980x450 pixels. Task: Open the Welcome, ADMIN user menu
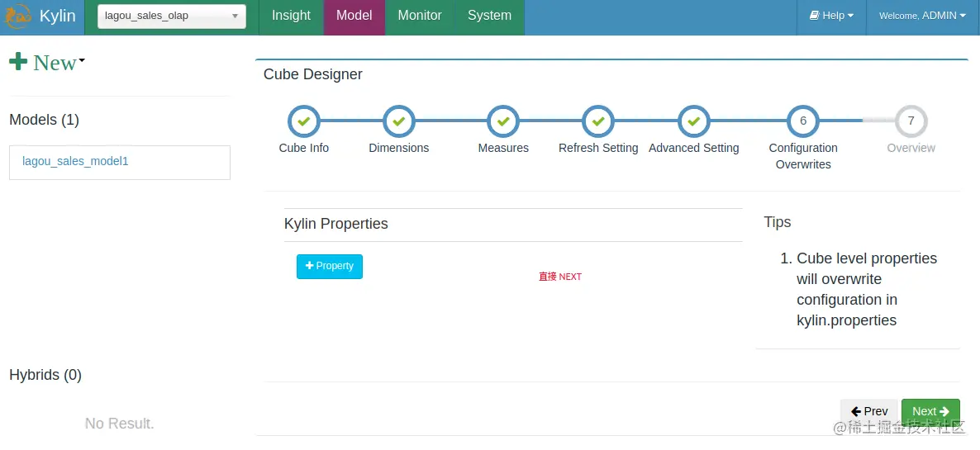[922, 17]
